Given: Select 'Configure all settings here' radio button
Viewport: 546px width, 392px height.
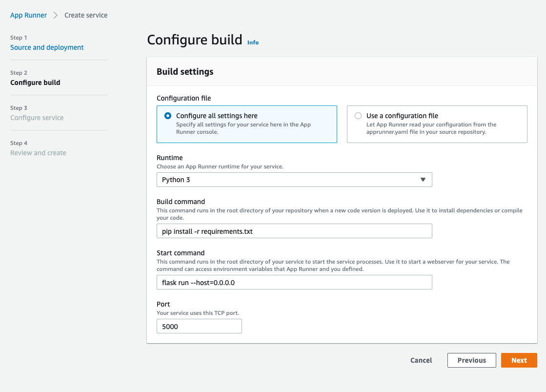Looking at the screenshot, I should pos(168,116).
